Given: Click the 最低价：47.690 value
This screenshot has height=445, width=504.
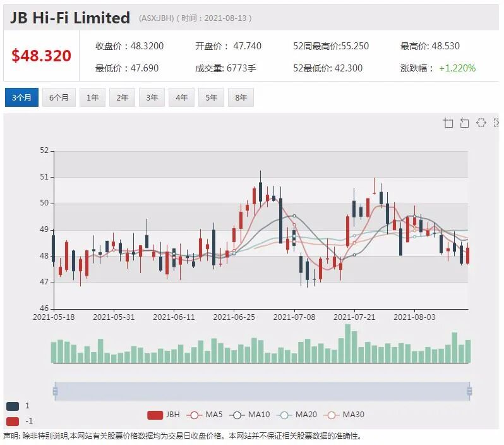Looking at the screenshot, I should (127, 68).
